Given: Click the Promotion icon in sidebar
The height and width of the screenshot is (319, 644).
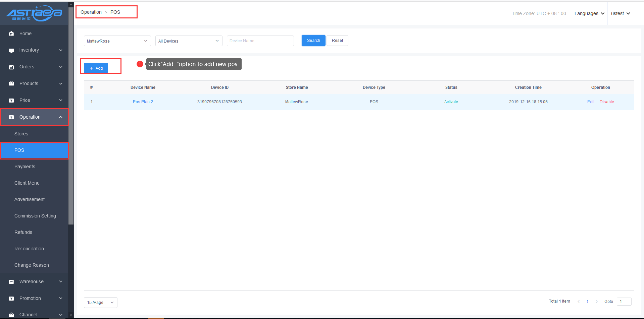Looking at the screenshot, I should [11, 298].
